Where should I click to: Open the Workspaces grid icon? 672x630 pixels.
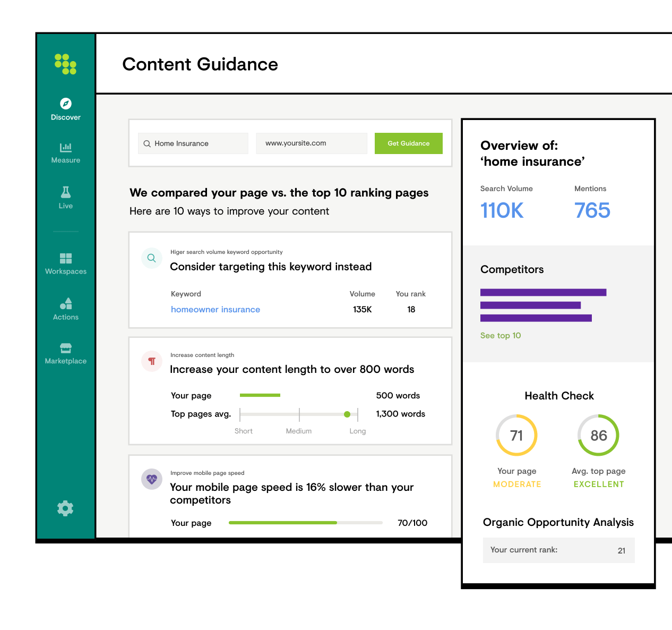point(66,258)
